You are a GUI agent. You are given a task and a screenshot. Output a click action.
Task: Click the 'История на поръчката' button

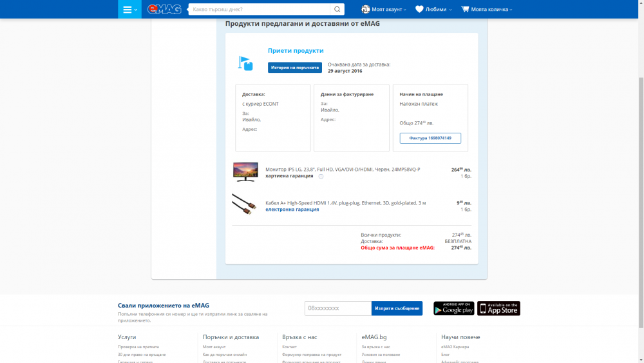[x=295, y=68]
